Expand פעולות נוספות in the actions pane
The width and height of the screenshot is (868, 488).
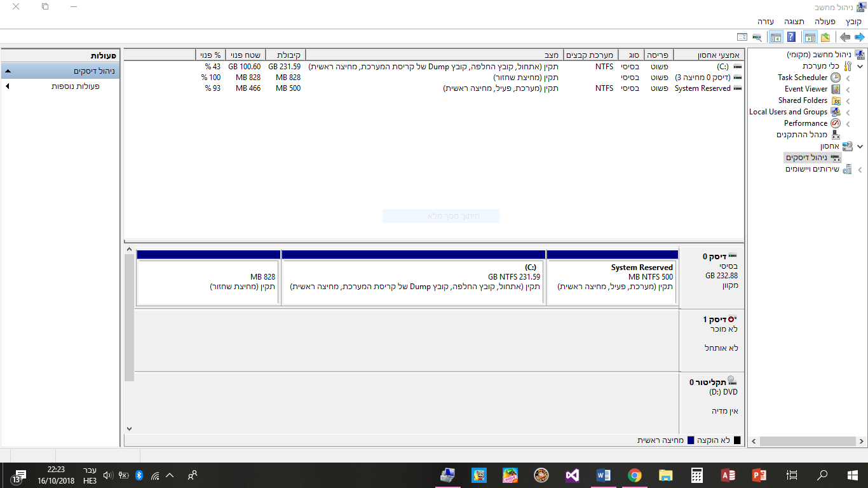[x=8, y=86]
